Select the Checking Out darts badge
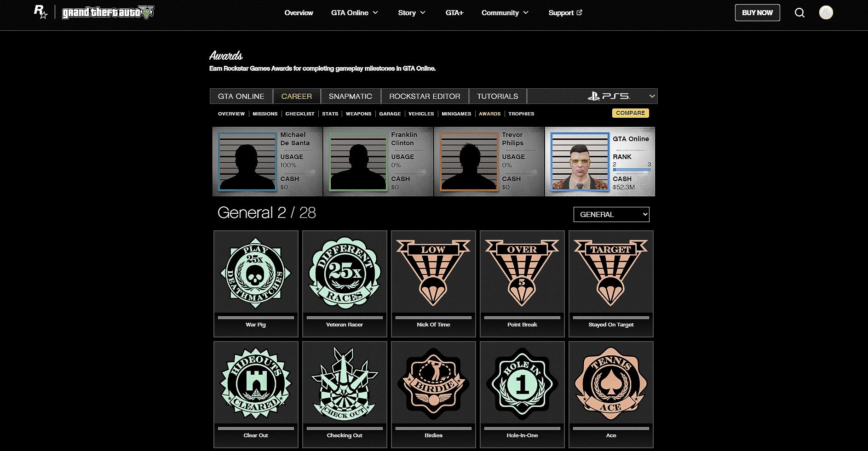 345,383
